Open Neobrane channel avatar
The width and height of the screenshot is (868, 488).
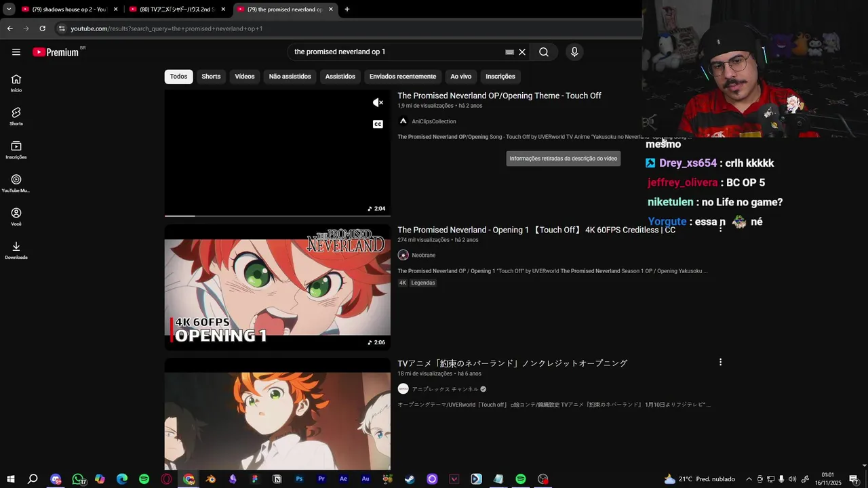click(403, 256)
